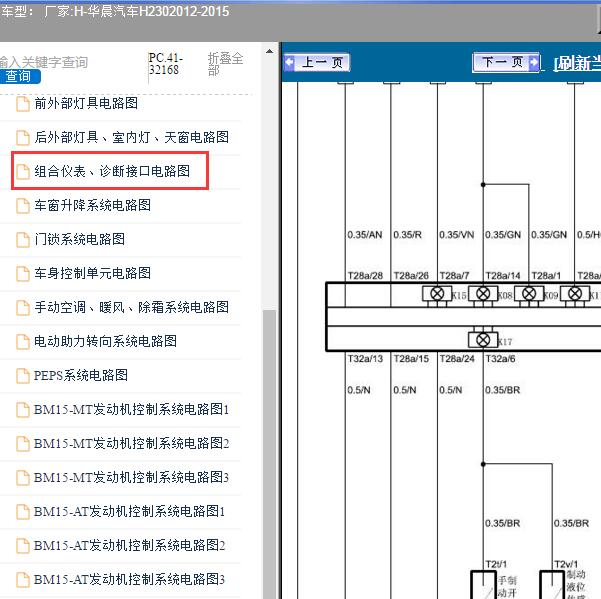The height and width of the screenshot is (599, 601).
Task: Click the 0.35/AN wire label
Action: click(x=365, y=235)
